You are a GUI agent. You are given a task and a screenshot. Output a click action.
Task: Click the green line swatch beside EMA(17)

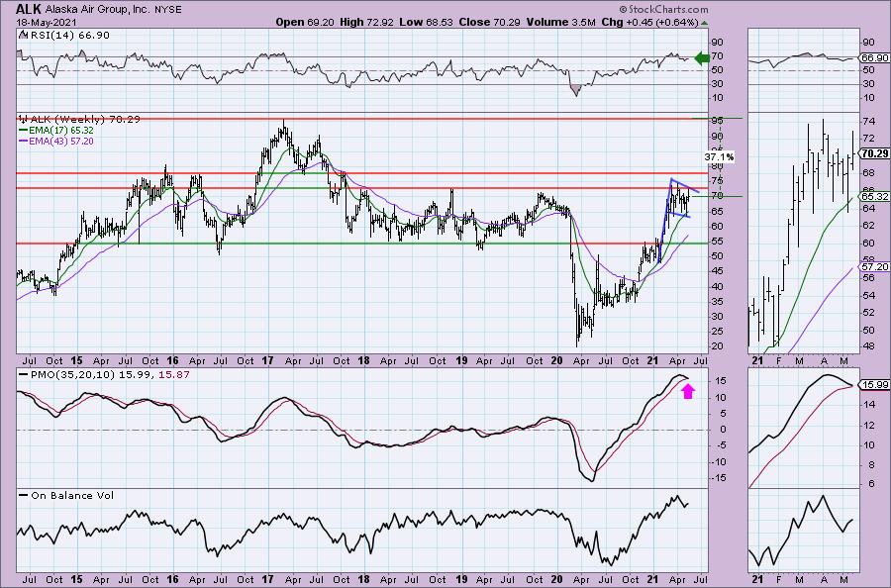(x=23, y=130)
